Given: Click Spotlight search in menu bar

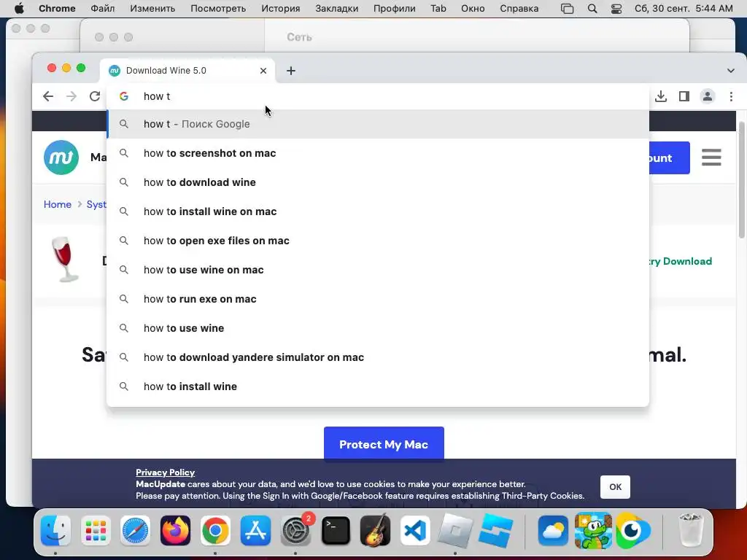Looking at the screenshot, I should pos(592,9).
